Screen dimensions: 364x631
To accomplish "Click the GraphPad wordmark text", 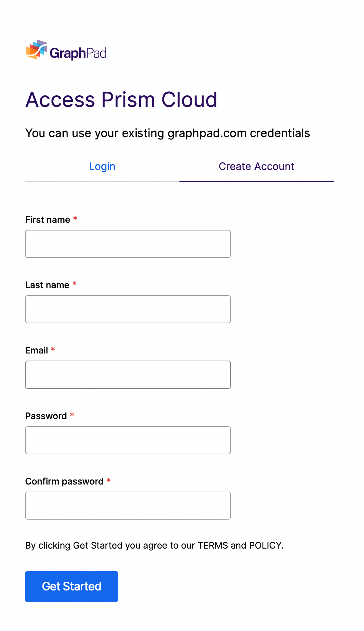I will [78, 52].
